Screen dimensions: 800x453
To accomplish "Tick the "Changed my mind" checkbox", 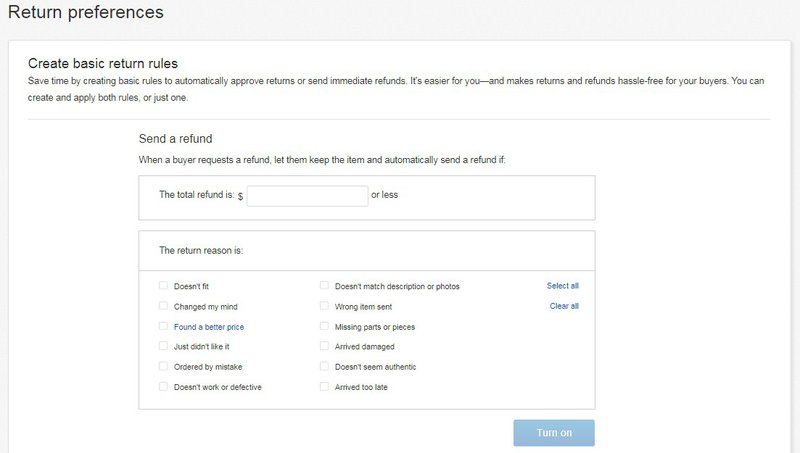I will click(163, 306).
